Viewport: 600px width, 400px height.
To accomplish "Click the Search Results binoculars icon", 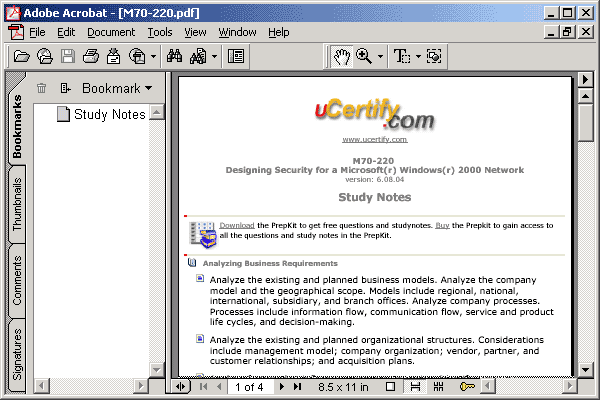I will (199, 57).
